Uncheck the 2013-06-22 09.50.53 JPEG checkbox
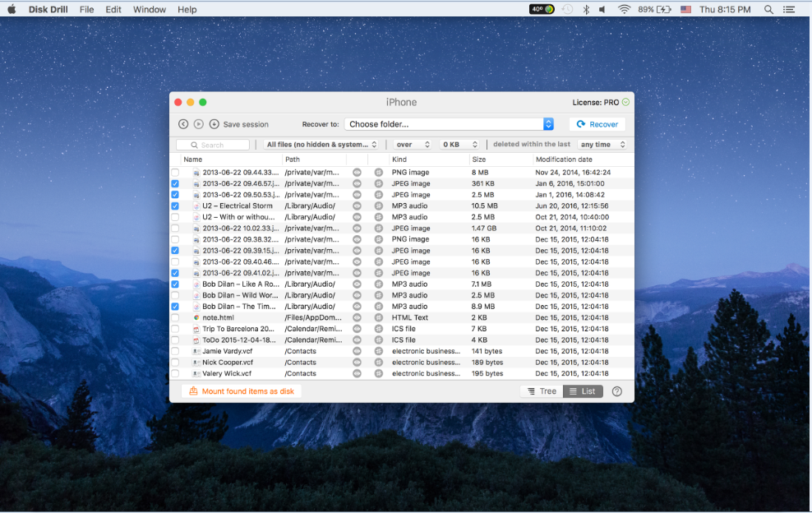Viewport: 812px width, 513px height. click(175, 195)
